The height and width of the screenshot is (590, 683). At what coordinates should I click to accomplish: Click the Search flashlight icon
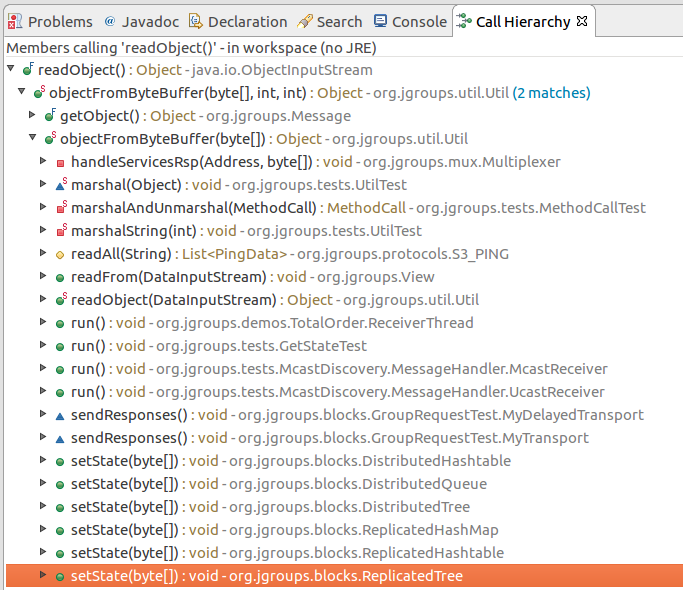305,21
